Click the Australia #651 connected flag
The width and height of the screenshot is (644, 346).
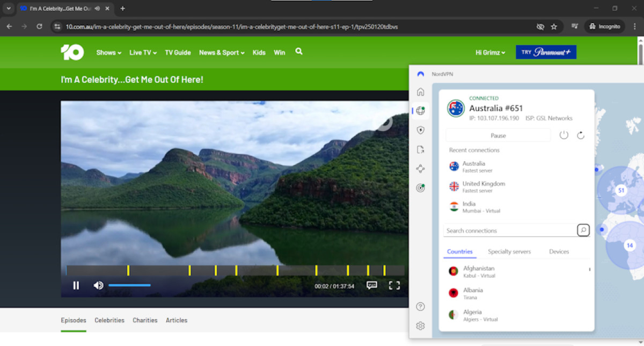pyautogui.click(x=456, y=108)
